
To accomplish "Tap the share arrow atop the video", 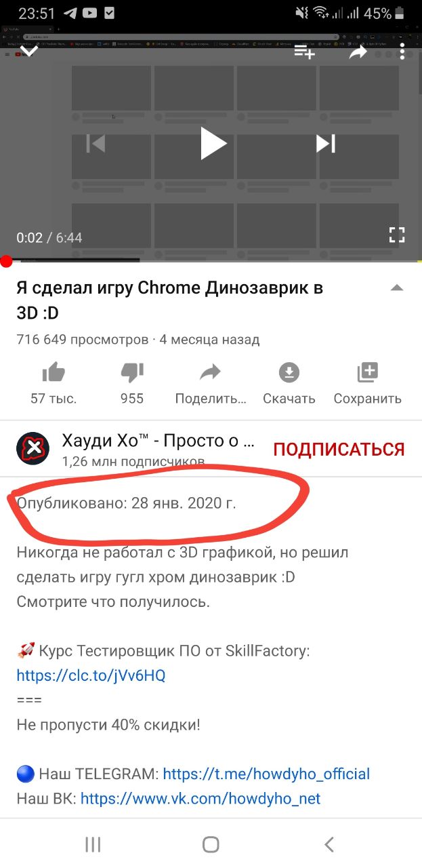I will point(358,52).
